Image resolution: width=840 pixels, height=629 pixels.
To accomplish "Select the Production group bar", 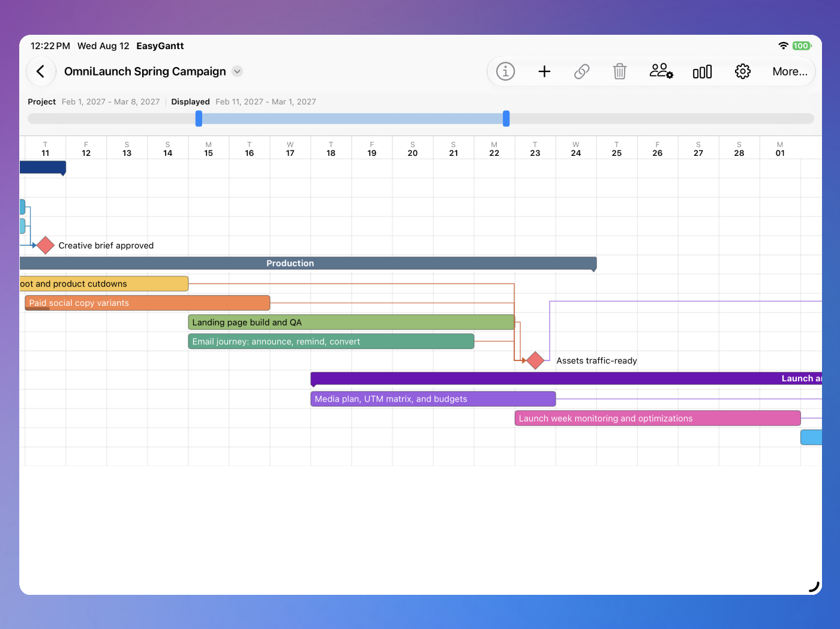I will pos(308,263).
